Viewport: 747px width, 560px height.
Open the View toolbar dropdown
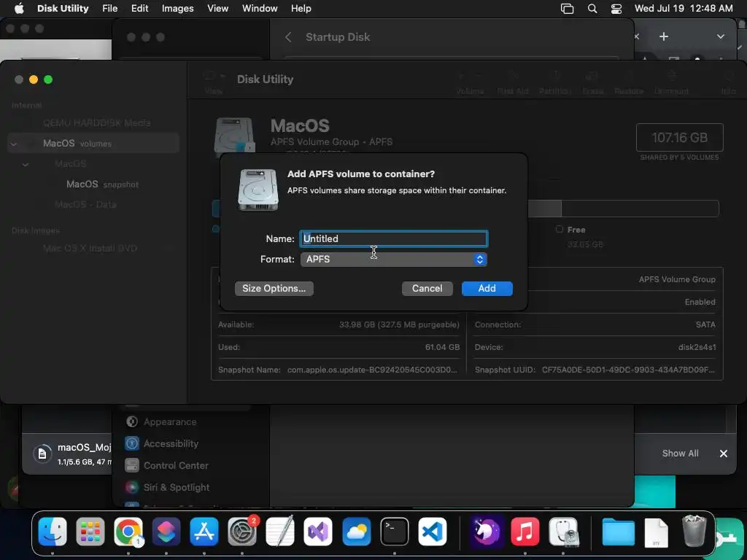(214, 82)
